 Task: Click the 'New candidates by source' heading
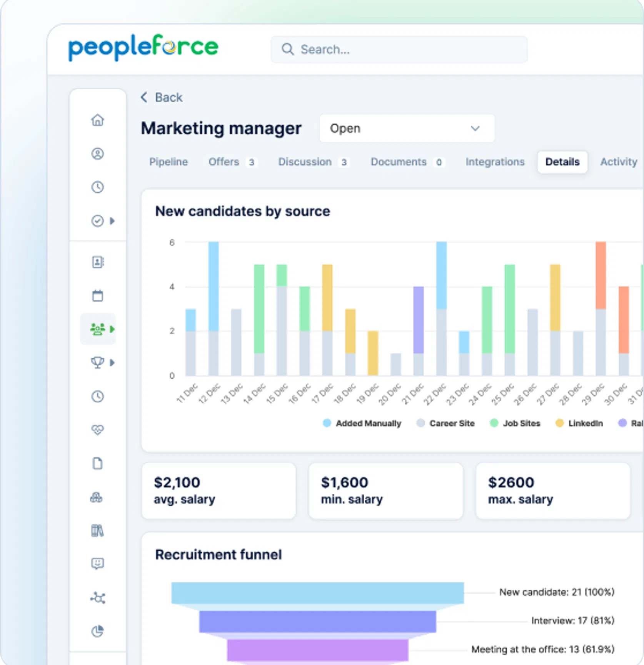[243, 211]
